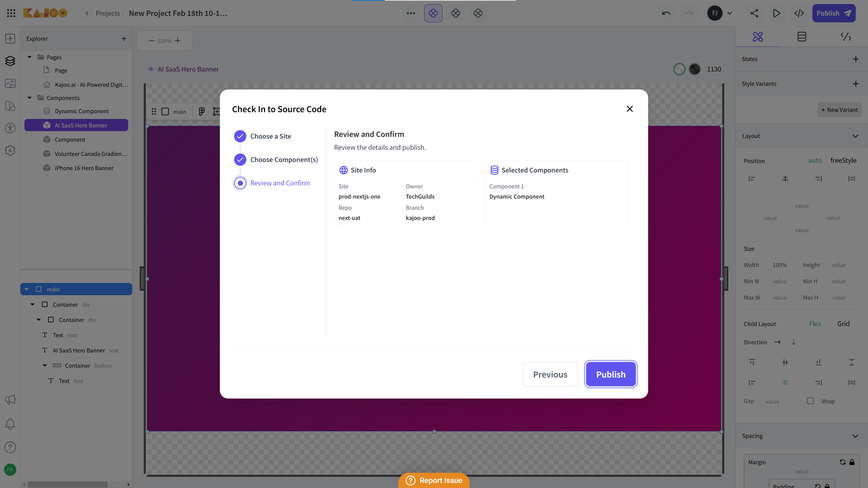Select the Review and Confirm step radio
This screenshot has width=868, height=488.
point(240,183)
